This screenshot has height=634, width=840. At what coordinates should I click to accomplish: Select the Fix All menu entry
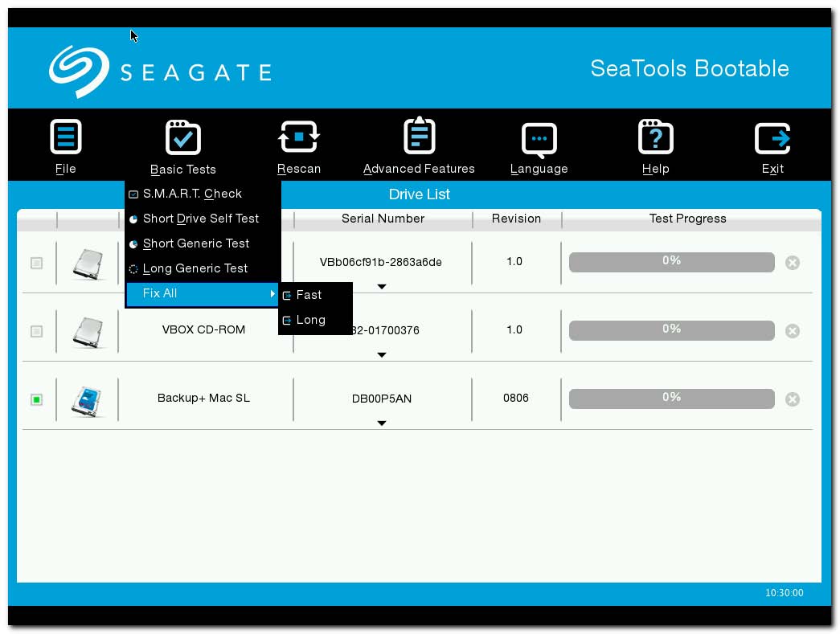[203, 294]
